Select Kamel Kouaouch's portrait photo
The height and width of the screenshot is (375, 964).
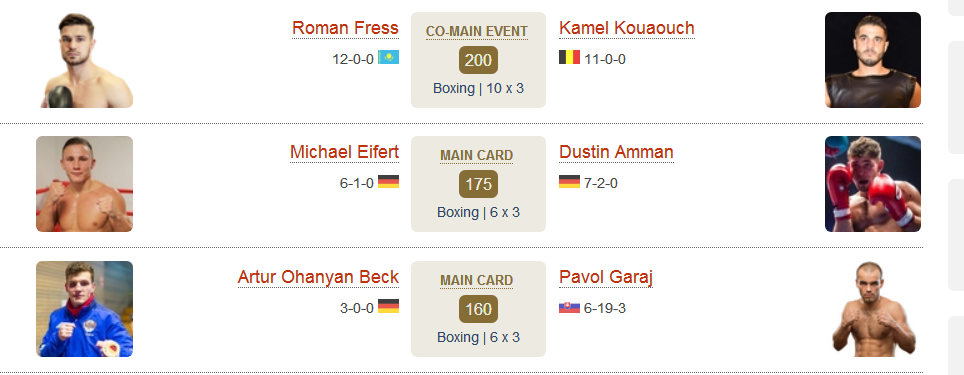click(872, 60)
